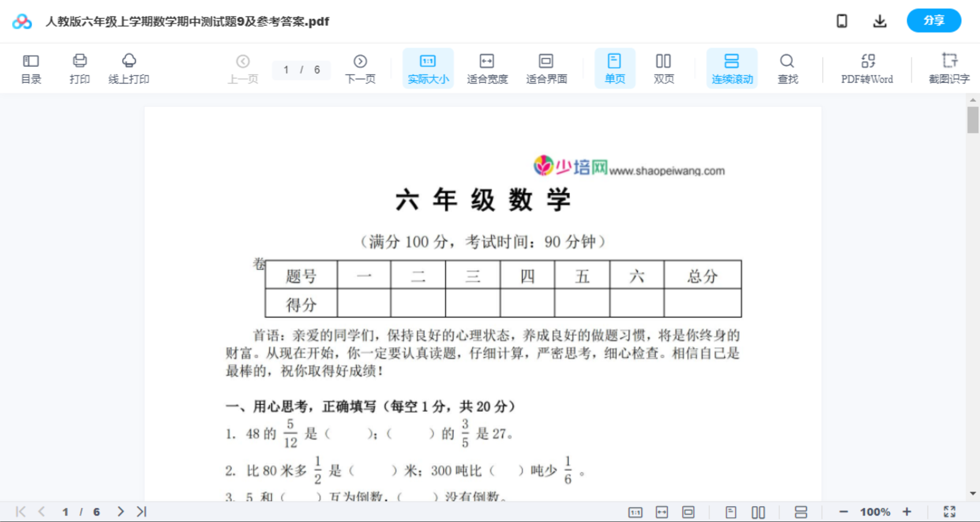Open 查找 to search the document
Viewport: 980px width, 522px height.
788,68
